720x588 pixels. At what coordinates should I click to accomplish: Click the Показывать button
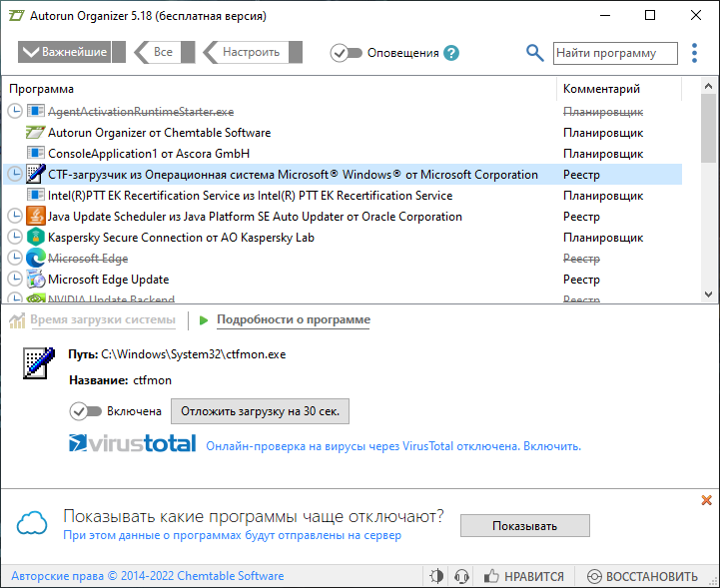[x=525, y=525]
